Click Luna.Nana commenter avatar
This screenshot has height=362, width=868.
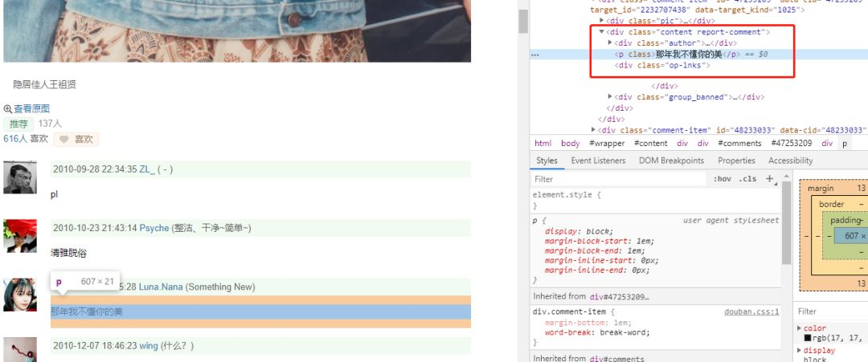click(x=20, y=295)
